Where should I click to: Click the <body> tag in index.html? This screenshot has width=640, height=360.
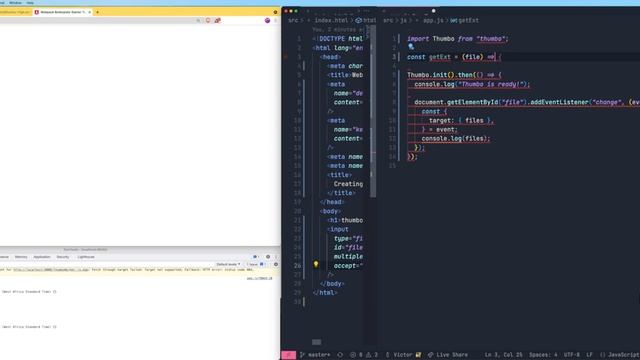[x=331, y=211]
